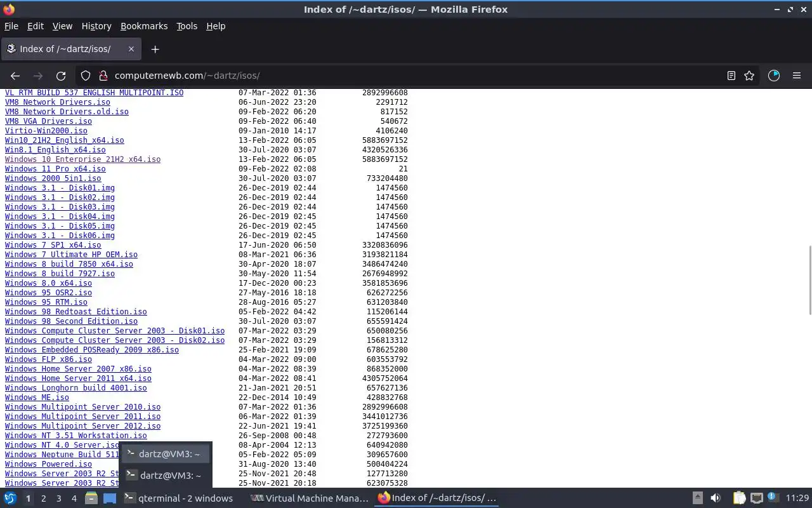Switch to qterminal - 2 windows taskbar button
This screenshot has width=812, height=508.
(179, 498)
